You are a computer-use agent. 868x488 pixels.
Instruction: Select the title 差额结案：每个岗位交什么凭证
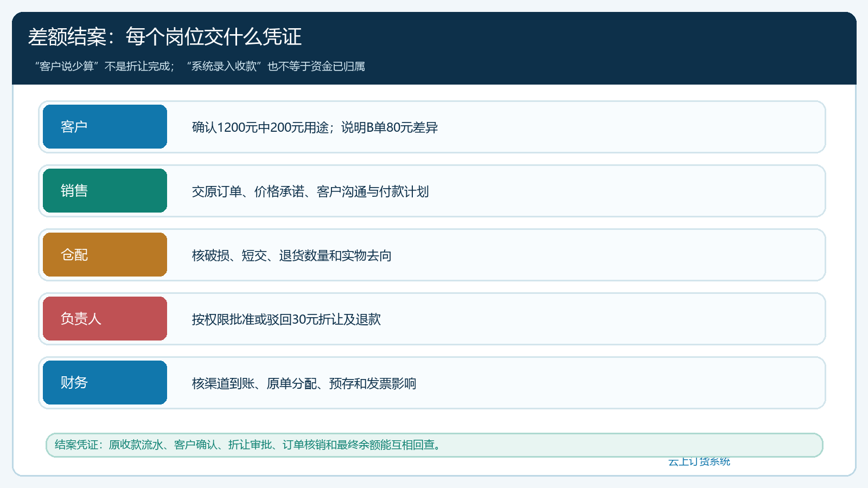[165, 37]
